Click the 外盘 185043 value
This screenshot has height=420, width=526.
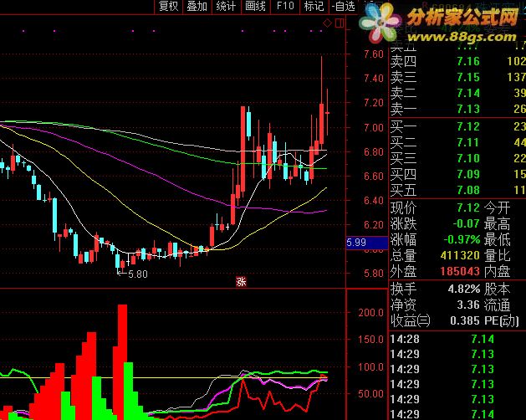[x=460, y=271]
